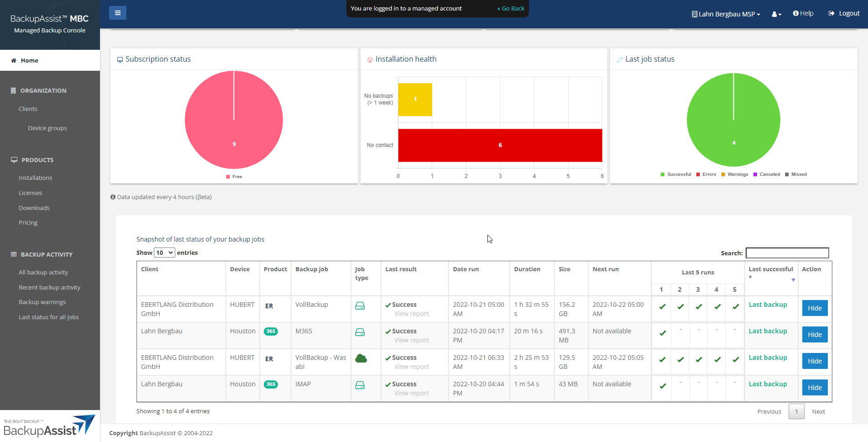Click run 5 checkmark for VollBackup row
Viewport: 868px width, 442px height.
(x=736, y=306)
